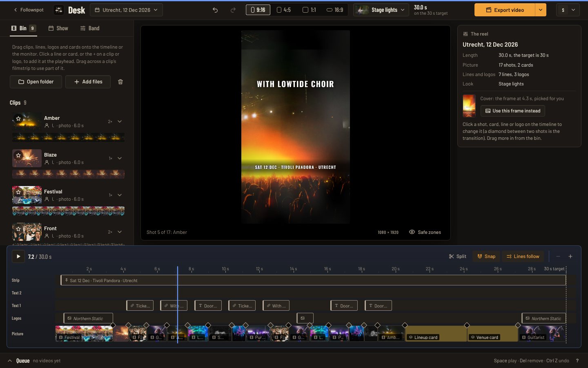This screenshot has height=368, width=588.
Task: Select the Guitarist shot on the timeline
Action: pyautogui.click(x=542, y=334)
